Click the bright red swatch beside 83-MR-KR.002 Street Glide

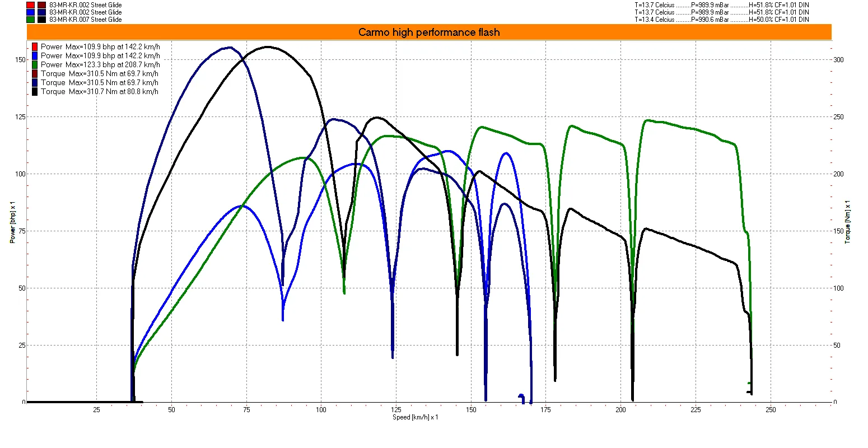click(30, 5)
